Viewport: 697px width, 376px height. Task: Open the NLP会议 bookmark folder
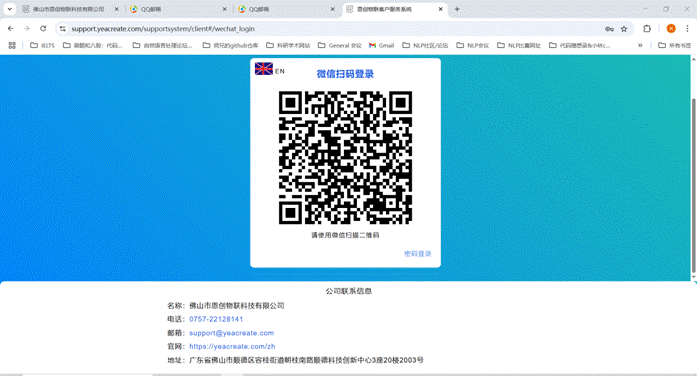pos(473,45)
